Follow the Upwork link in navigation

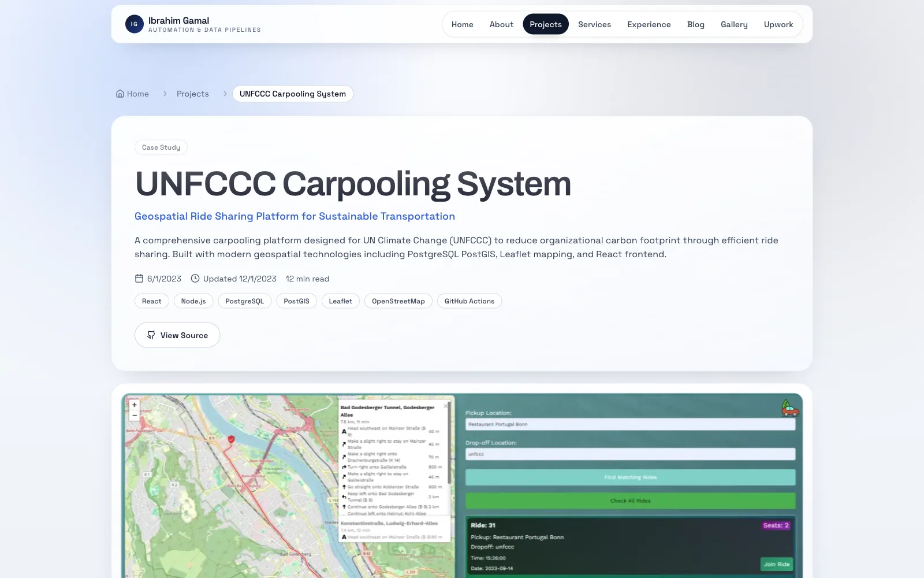(778, 24)
